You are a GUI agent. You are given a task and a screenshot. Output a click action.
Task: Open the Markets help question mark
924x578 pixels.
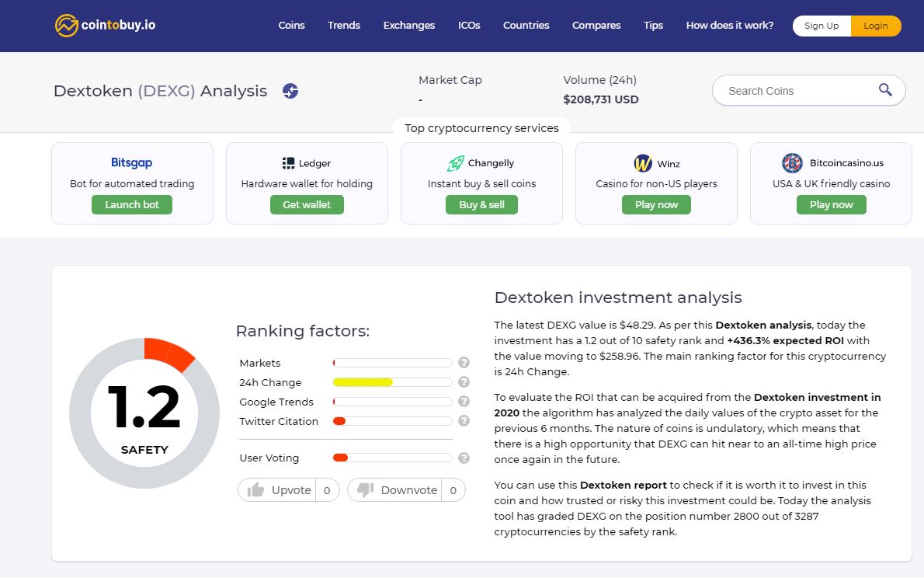pos(464,362)
